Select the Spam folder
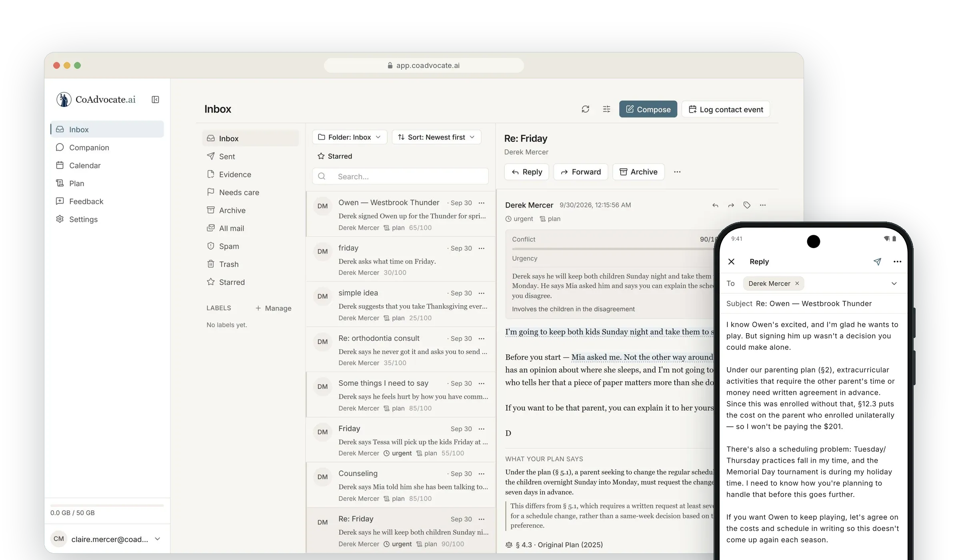The height and width of the screenshot is (560, 960). click(250, 246)
